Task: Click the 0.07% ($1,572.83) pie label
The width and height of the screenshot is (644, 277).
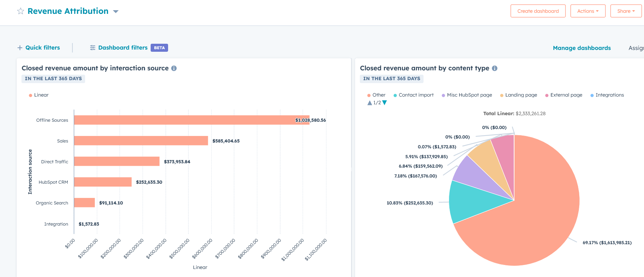Action: [437, 147]
